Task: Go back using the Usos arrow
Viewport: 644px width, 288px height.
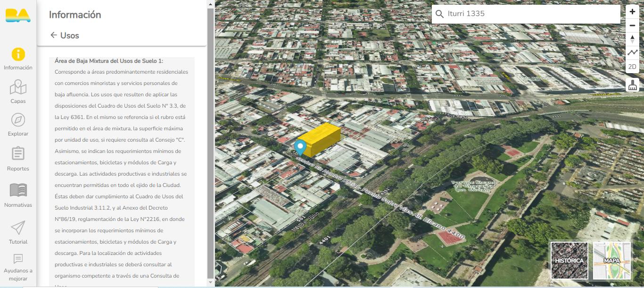Action: [53, 35]
